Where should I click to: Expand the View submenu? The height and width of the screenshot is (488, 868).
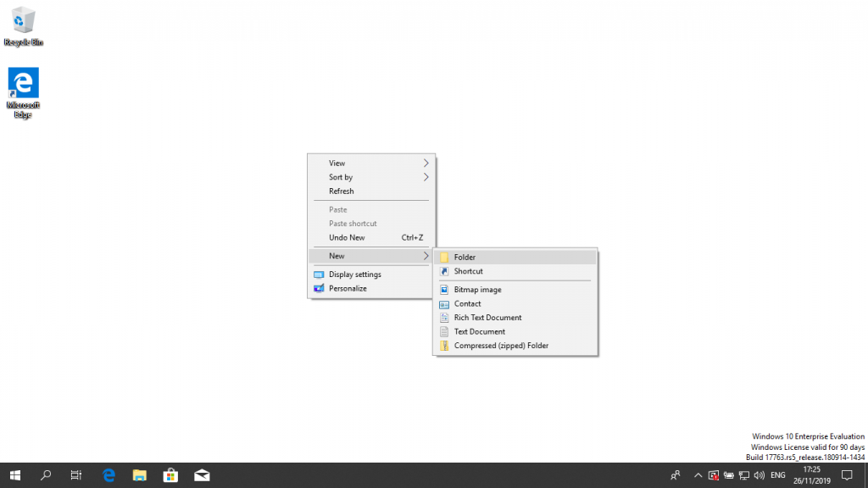pos(371,164)
